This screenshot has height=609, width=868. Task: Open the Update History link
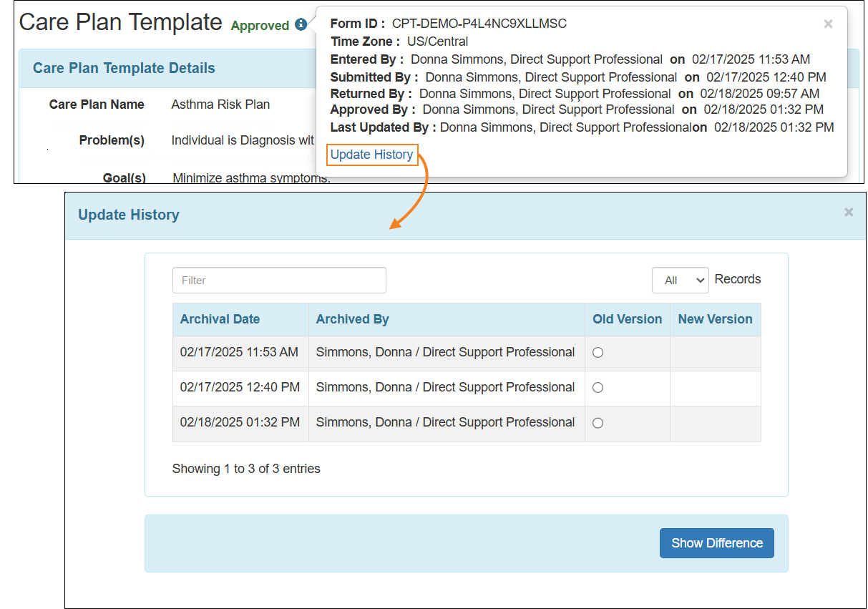click(371, 155)
